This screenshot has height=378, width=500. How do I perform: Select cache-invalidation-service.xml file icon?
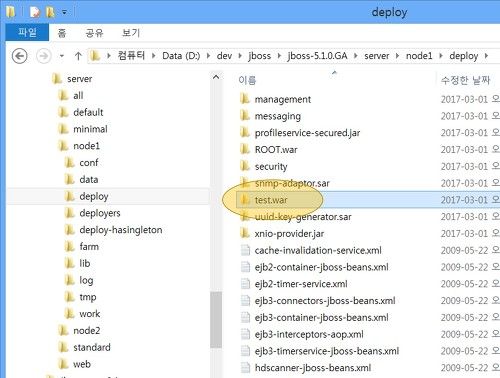click(x=245, y=250)
